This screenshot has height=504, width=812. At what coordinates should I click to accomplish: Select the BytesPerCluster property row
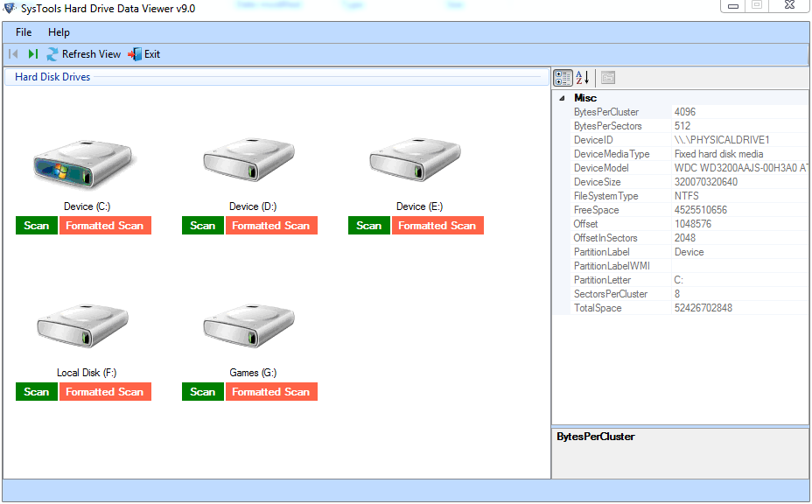[689, 112]
